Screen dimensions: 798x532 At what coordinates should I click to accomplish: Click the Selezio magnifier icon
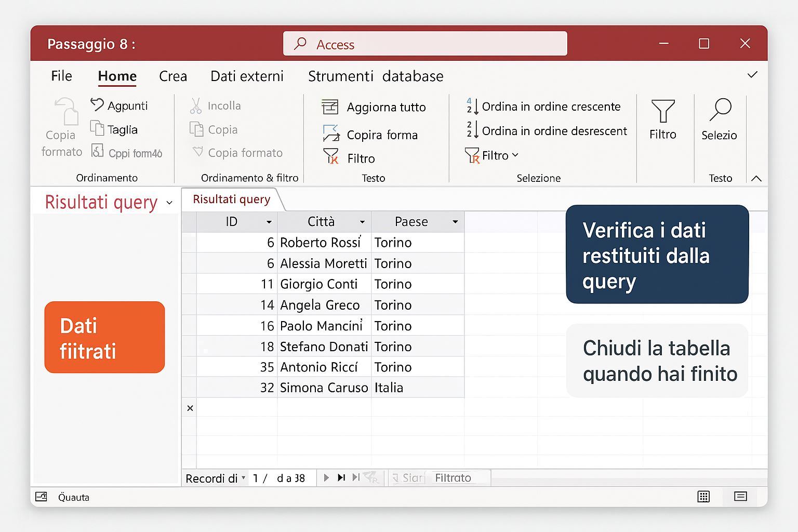coord(720,110)
